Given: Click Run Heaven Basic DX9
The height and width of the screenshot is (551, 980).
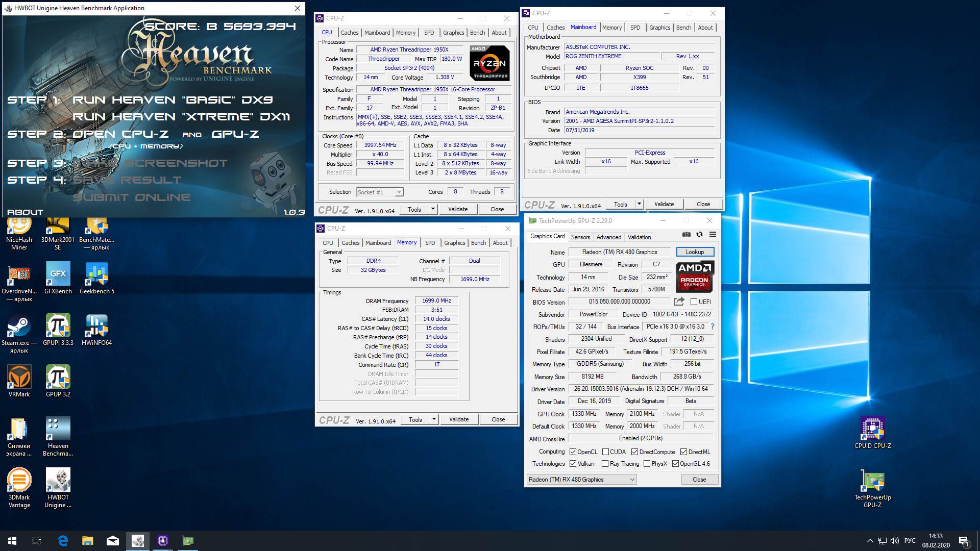Looking at the screenshot, I should coord(173,100).
